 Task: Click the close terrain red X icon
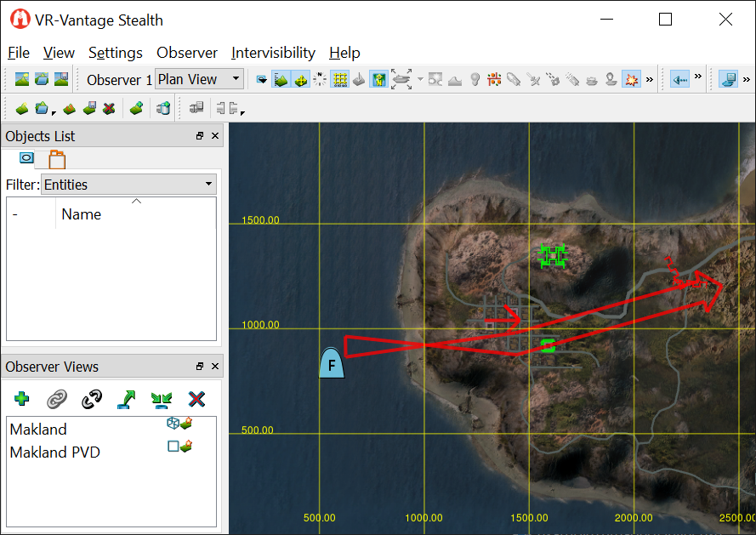click(109, 108)
